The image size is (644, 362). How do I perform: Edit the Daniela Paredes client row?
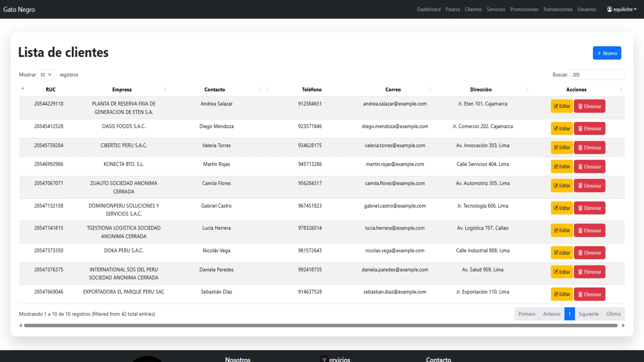561,272
